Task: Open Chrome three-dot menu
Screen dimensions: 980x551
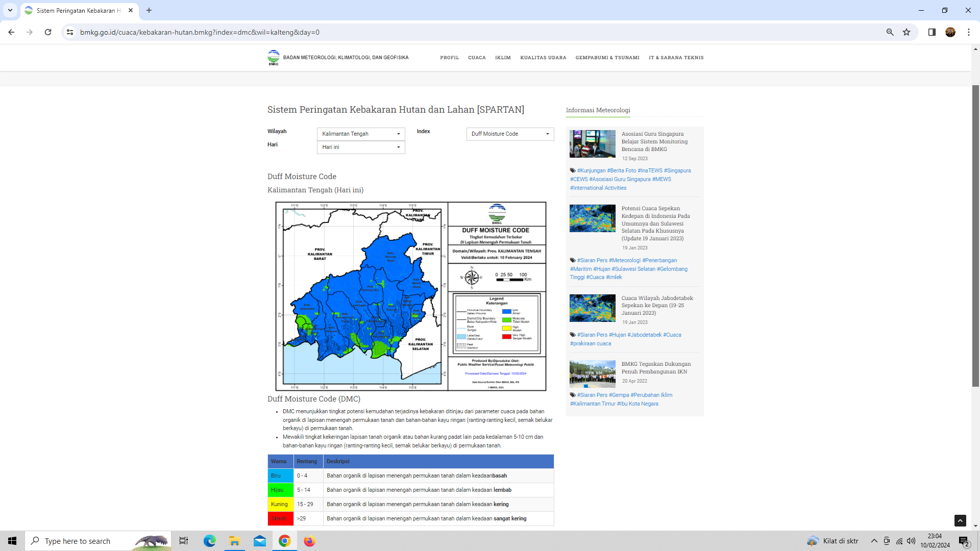Action: click(969, 32)
